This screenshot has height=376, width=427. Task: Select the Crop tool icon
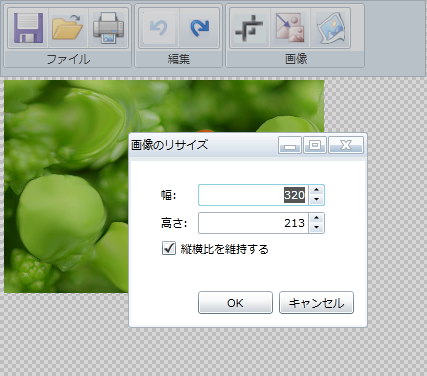click(250, 28)
